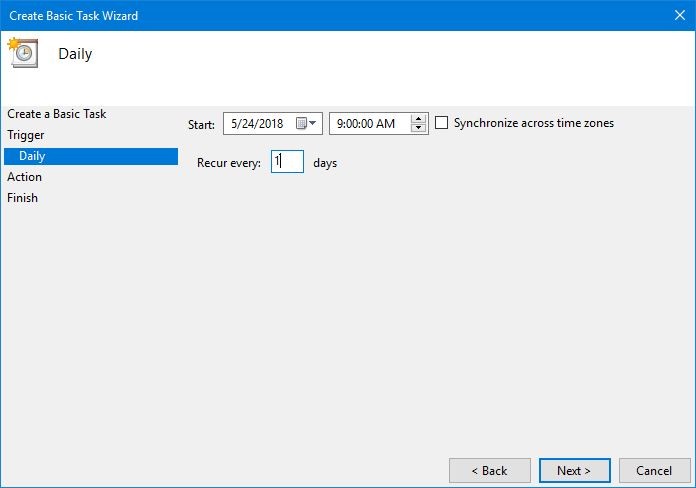Viewport: 696px width, 488px height.
Task: Increase start time with up arrow
Action: pyautogui.click(x=419, y=118)
